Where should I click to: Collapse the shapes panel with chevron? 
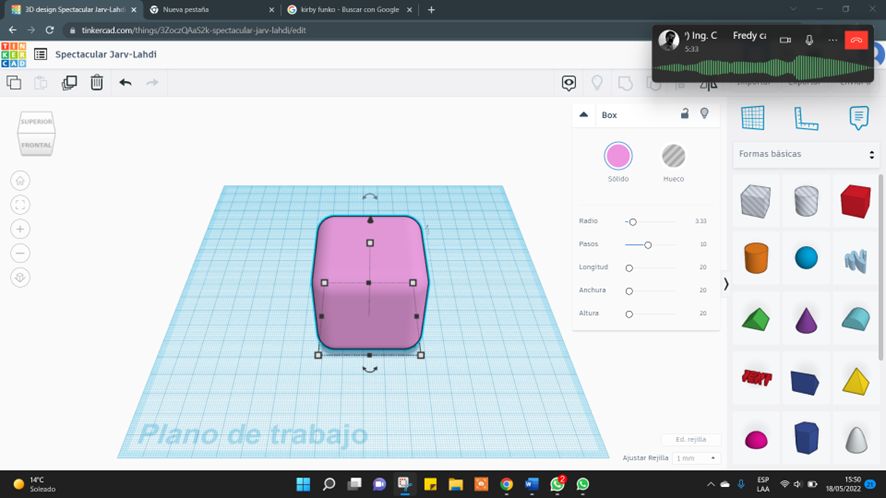coord(726,284)
